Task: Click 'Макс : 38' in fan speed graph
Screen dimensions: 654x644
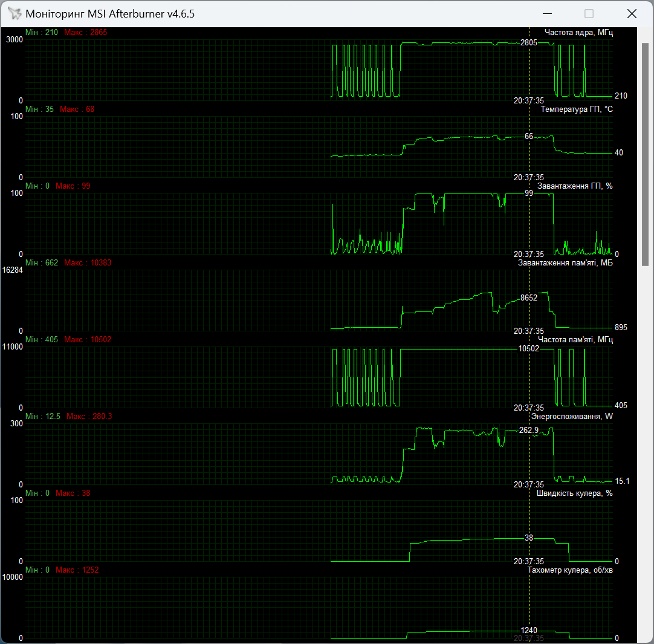Action: pyautogui.click(x=73, y=493)
